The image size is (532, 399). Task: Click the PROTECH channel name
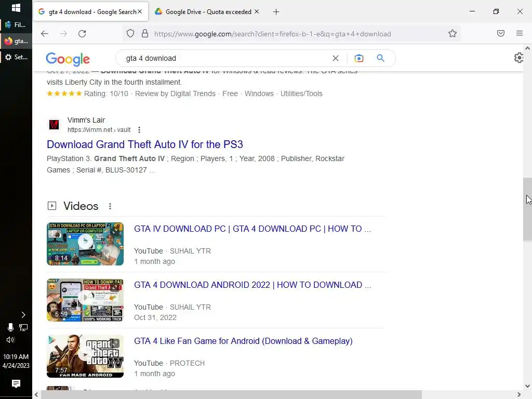click(187, 363)
